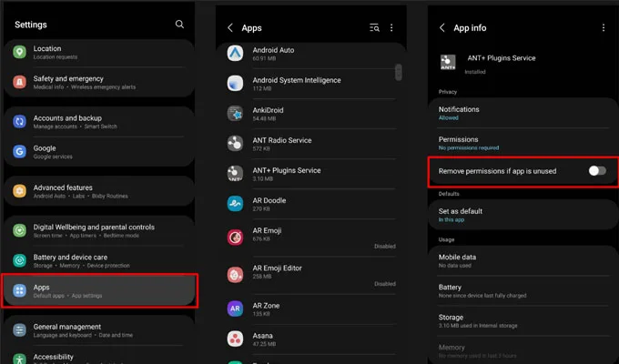Viewport: 619px width, 364px height.
Task: Open Safety and emergency settings
Action: (99, 82)
